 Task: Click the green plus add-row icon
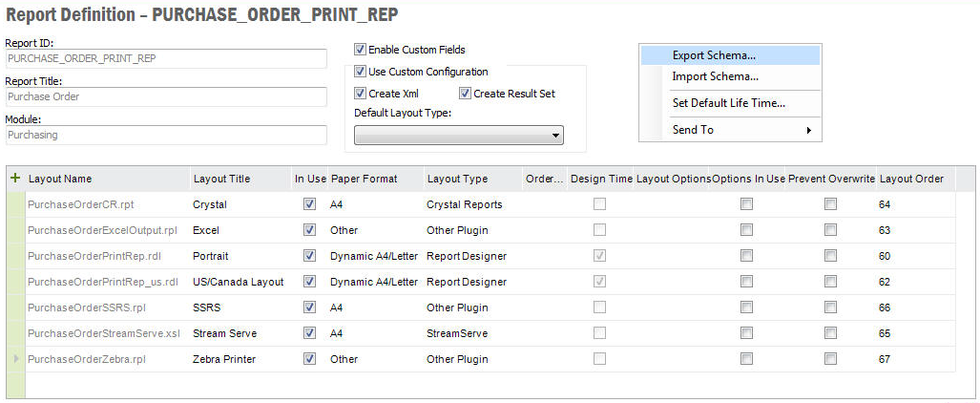pos(14,178)
